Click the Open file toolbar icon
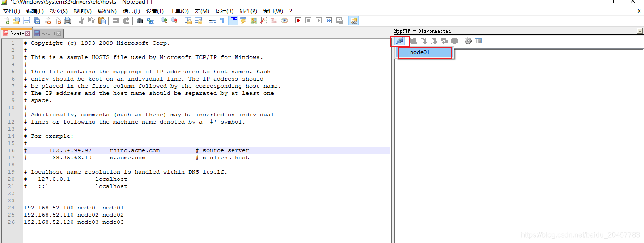This screenshot has height=243, width=644. click(x=16, y=21)
